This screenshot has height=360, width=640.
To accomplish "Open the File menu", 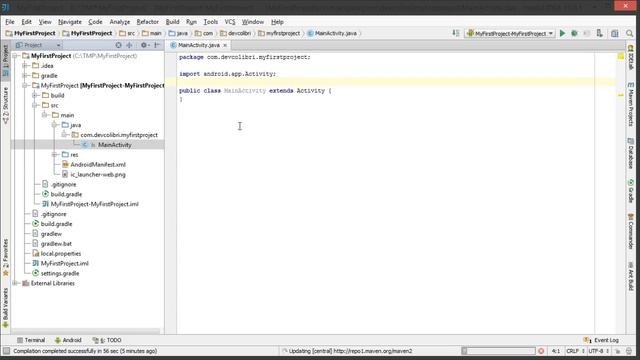I will pyautogui.click(x=10, y=22).
